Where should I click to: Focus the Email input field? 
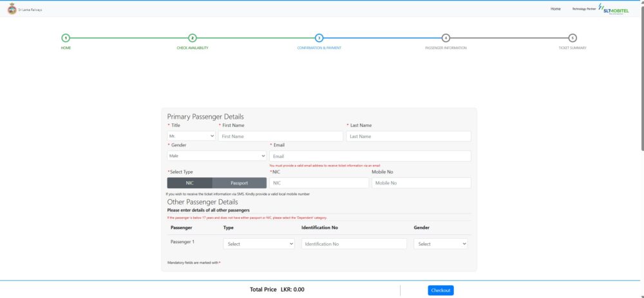click(x=370, y=155)
